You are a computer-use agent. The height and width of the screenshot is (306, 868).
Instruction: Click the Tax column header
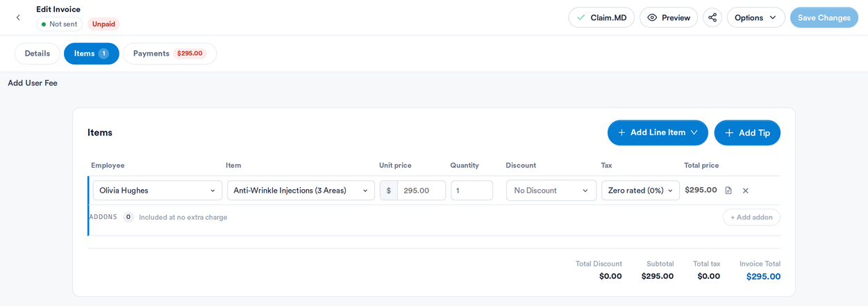(606, 166)
